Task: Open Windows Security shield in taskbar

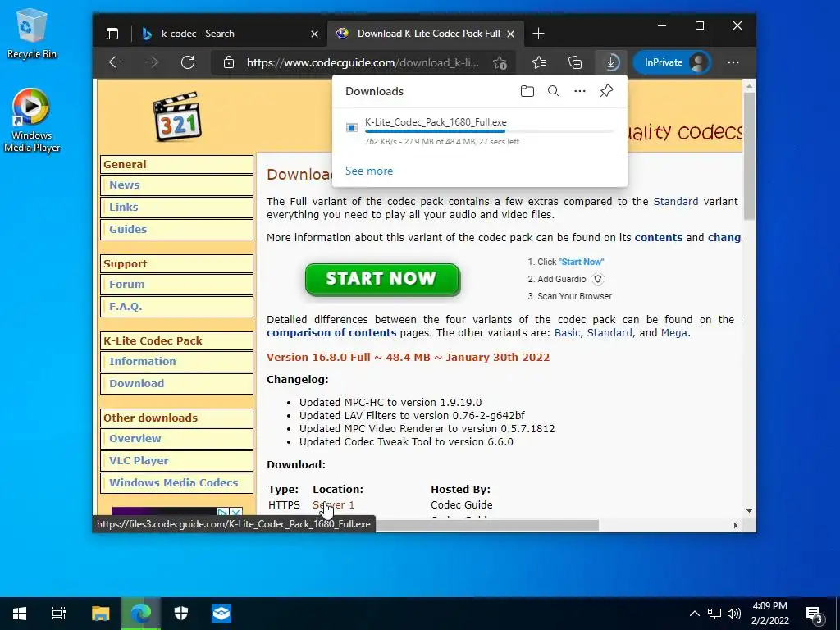Action: pyautogui.click(x=181, y=614)
